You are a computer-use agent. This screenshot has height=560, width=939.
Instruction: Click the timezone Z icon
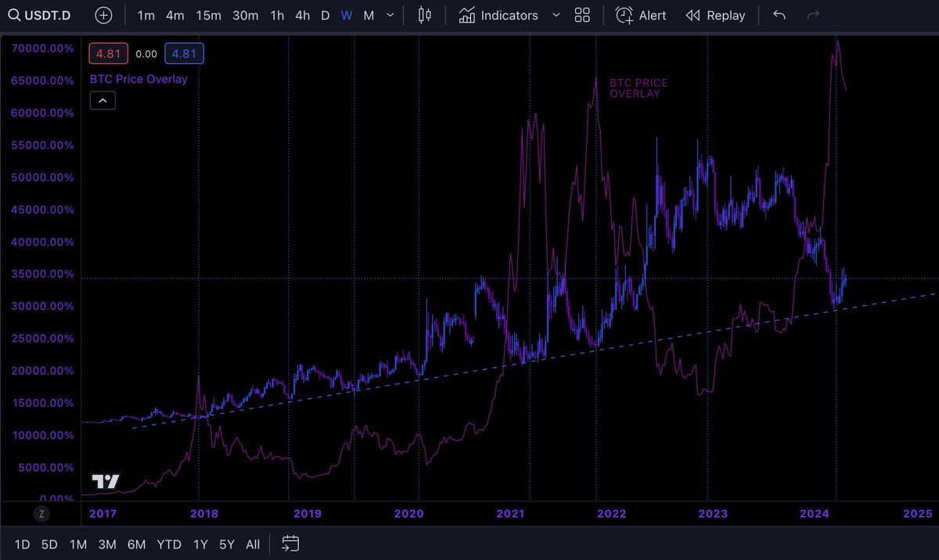point(41,514)
